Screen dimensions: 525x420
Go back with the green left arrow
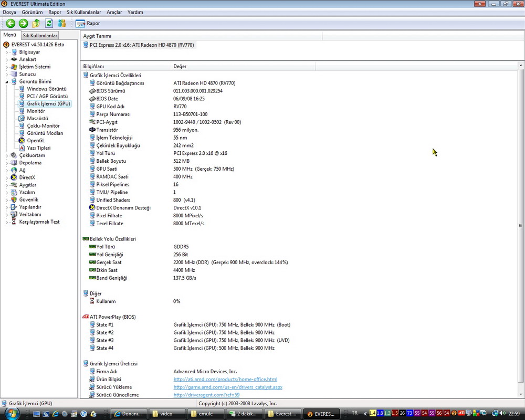(10, 23)
